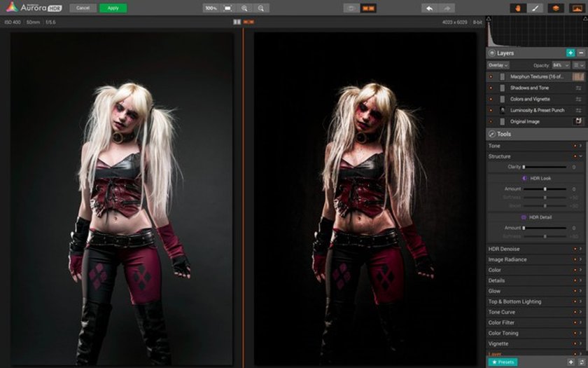Image resolution: width=588 pixels, height=368 pixels.
Task: Disable the Image Radiance effect dot
Action: (575, 259)
